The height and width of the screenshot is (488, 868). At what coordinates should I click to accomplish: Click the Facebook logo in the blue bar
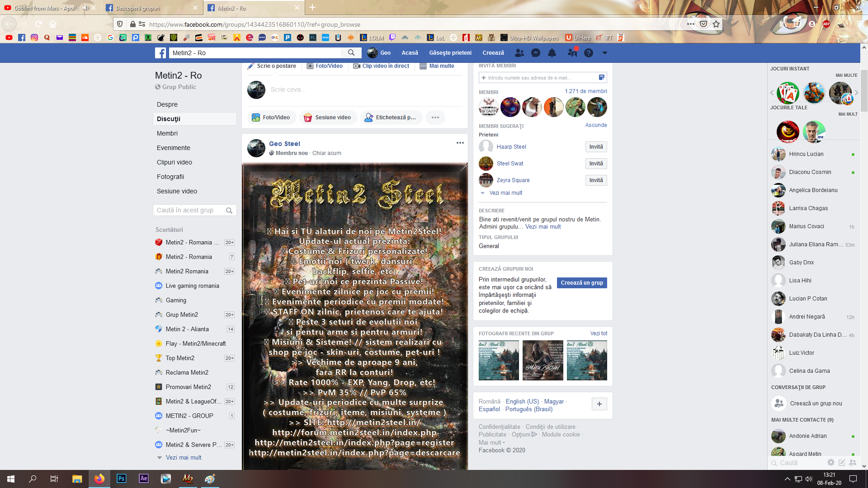click(x=160, y=53)
